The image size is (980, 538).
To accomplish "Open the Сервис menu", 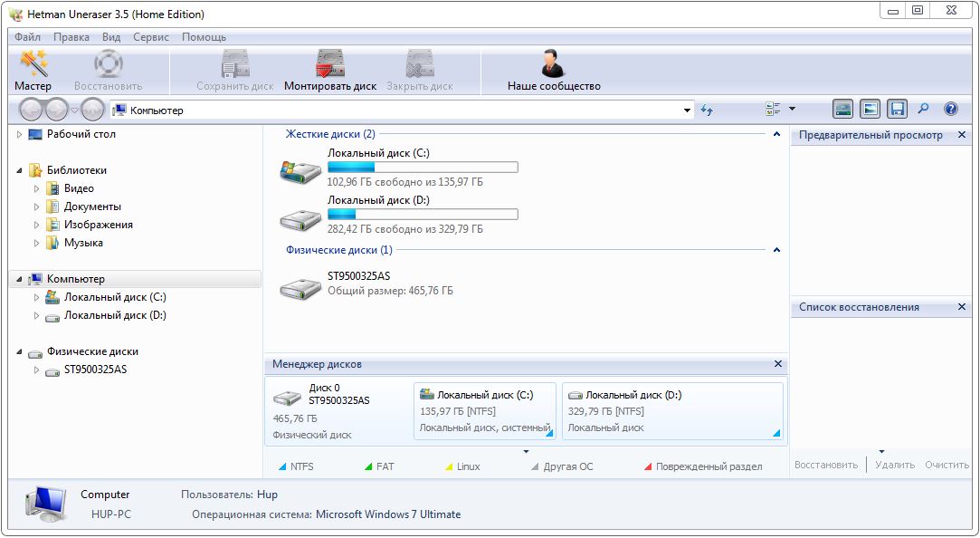I will (151, 37).
